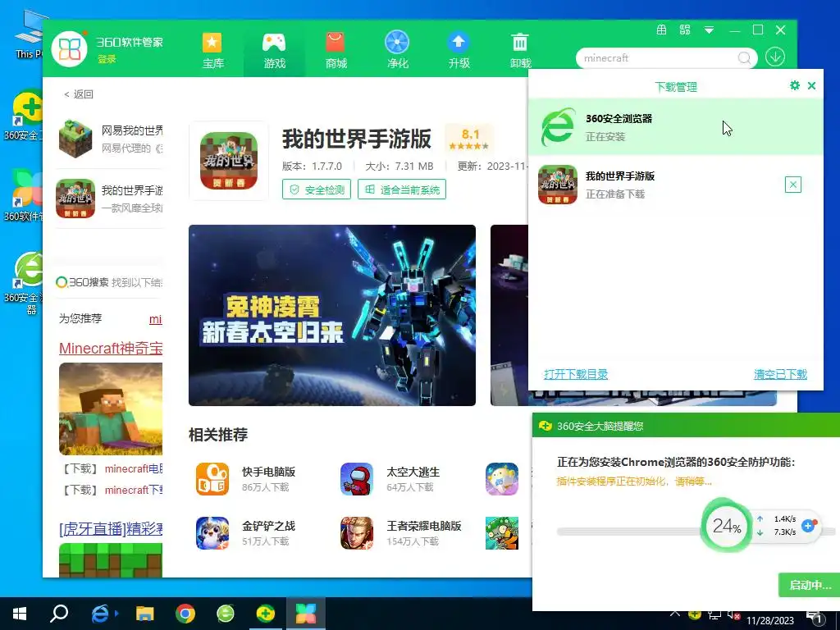
Task: Open Google Chrome from taskbar
Action: point(185,614)
